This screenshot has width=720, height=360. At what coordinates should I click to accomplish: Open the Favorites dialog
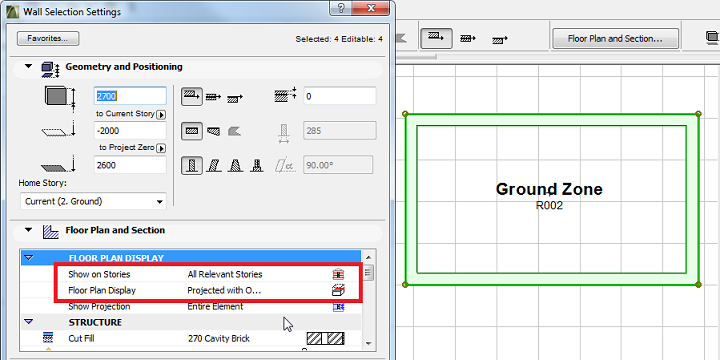click(48, 39)
